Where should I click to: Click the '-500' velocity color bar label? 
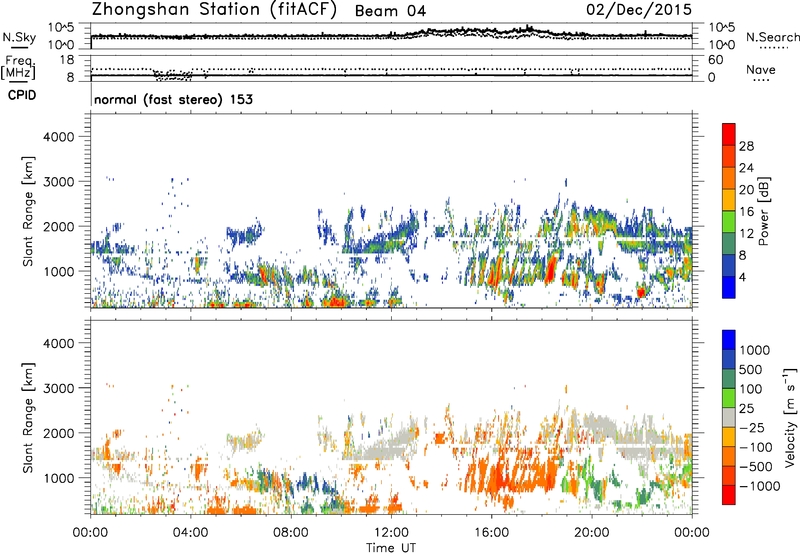click(755, 467)
